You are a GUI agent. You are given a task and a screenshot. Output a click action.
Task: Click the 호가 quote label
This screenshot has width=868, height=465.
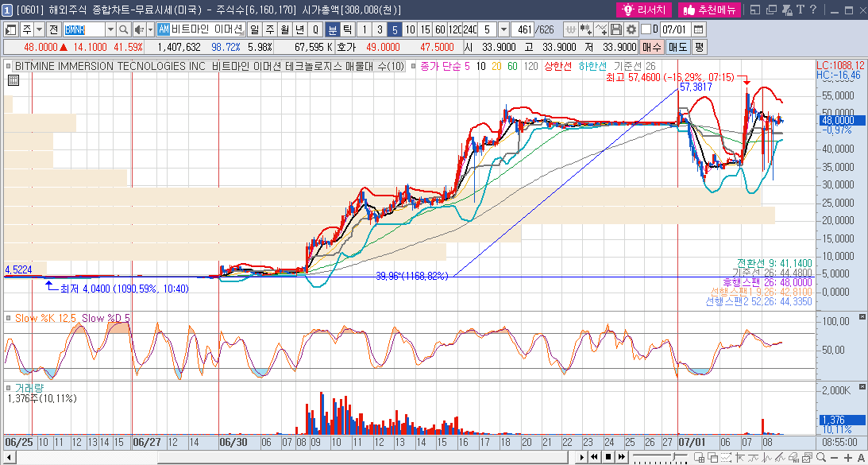coord(345,47)
